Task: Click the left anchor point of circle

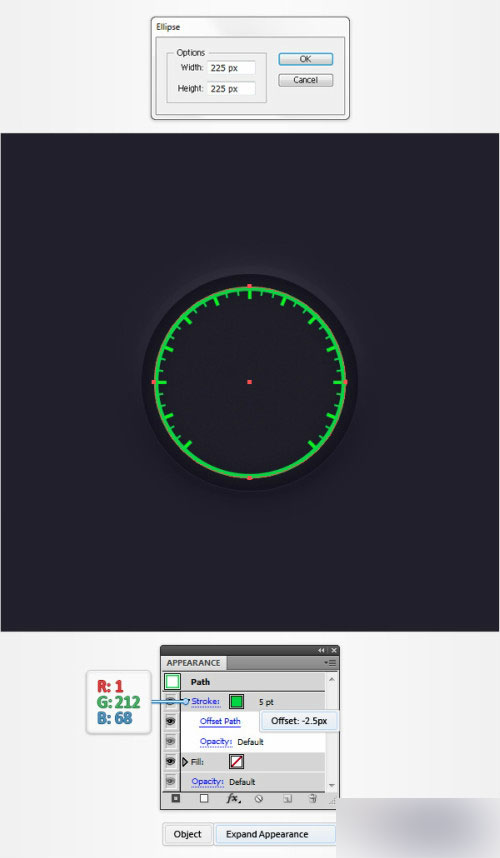Action: [154, 382]
